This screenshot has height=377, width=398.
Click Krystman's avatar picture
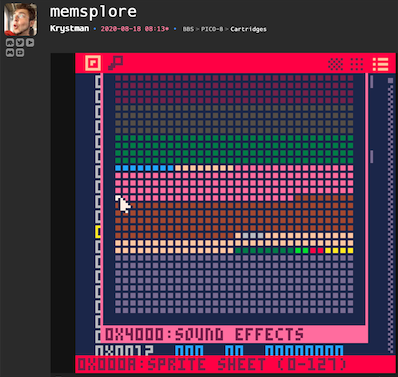pyautogui.click(x=20, y=20)
